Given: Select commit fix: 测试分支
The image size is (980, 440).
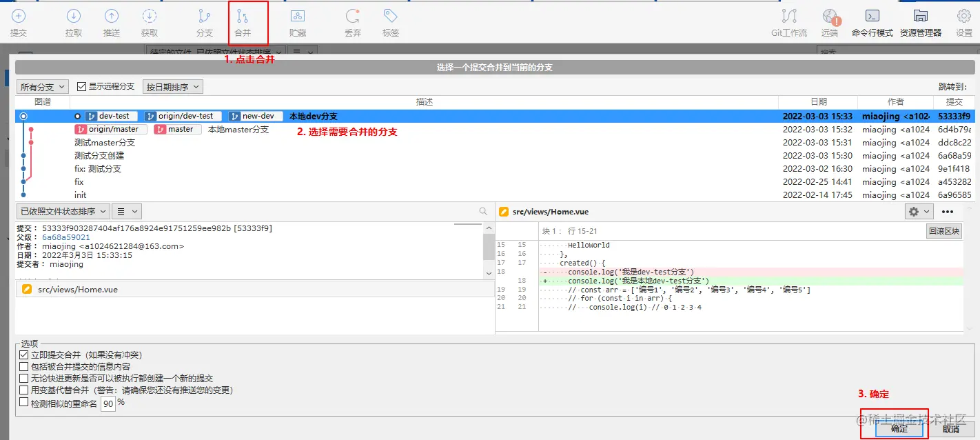Looking at the screenshot, I should click(495, 169).
